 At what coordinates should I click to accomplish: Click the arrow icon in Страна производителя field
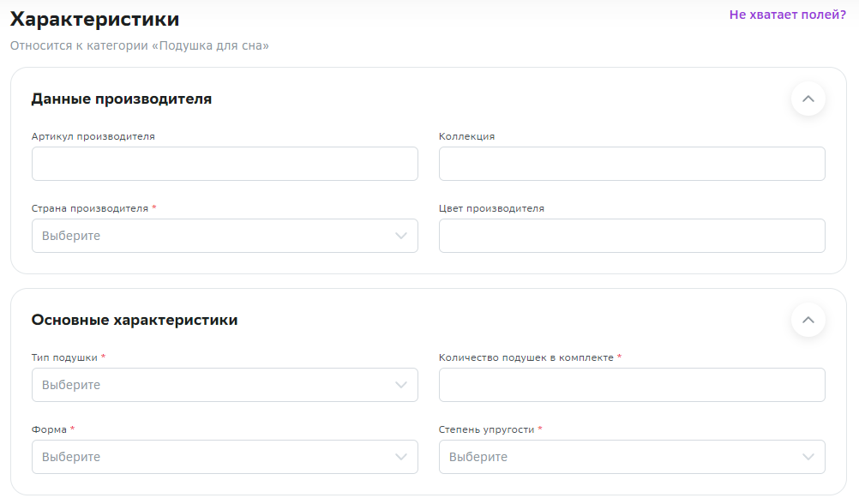[x=401, y=236]
